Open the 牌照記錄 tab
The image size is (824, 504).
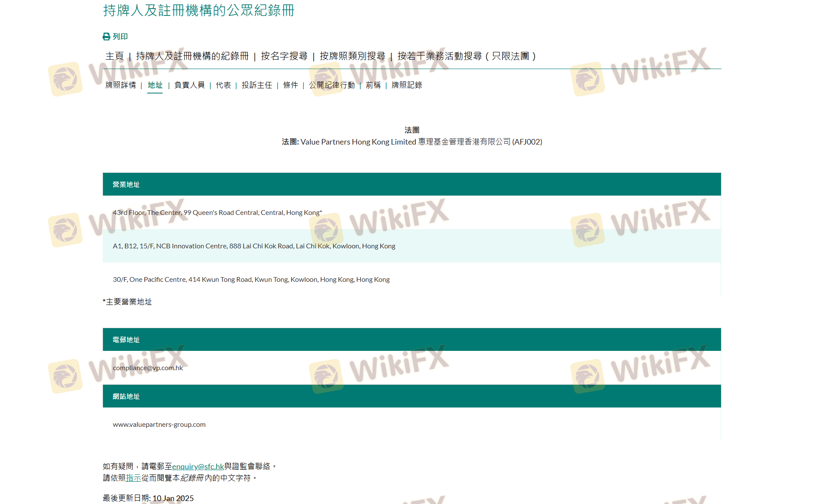tap(407, 85)
